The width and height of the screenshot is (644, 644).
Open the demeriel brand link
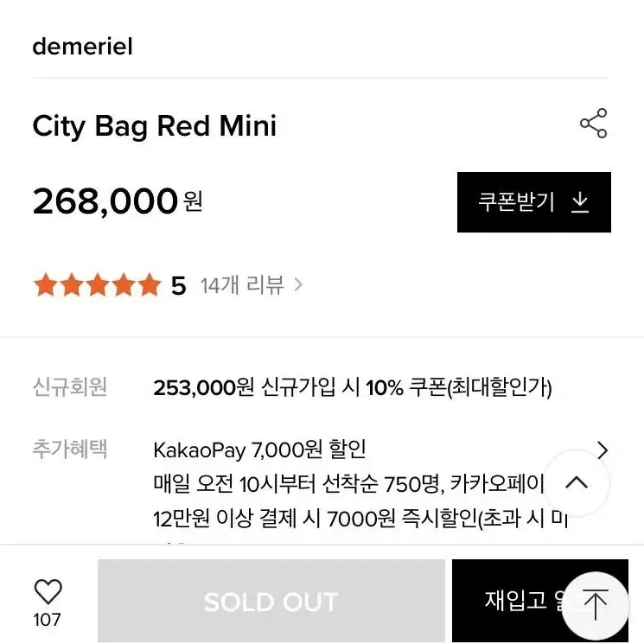click(83, 46)
